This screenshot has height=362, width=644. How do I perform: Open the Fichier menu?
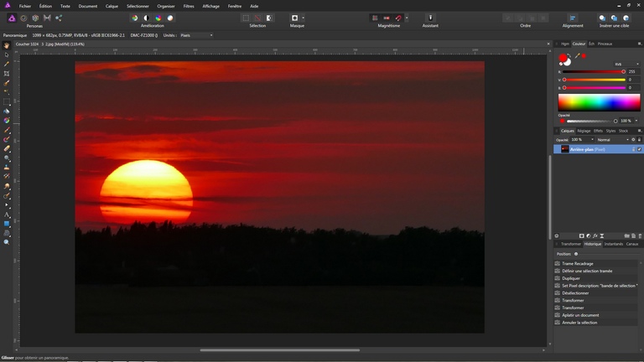pyautogui.click(x=25, y=6)
